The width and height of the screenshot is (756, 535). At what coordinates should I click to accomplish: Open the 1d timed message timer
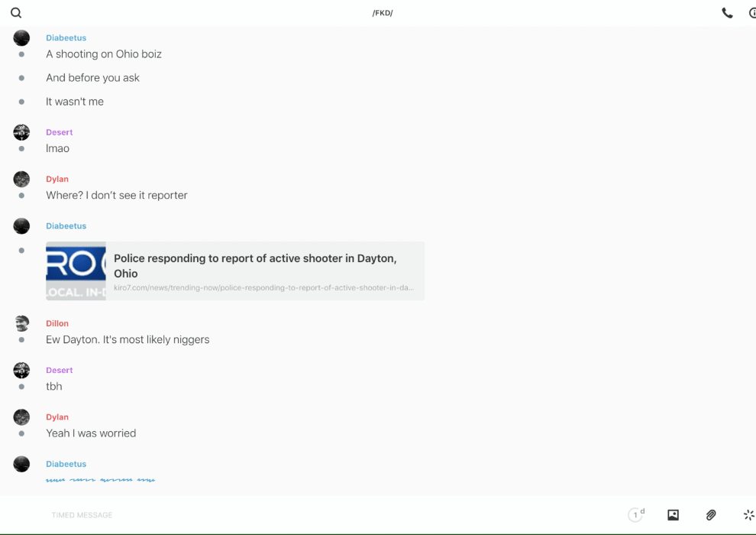(635, 515)
